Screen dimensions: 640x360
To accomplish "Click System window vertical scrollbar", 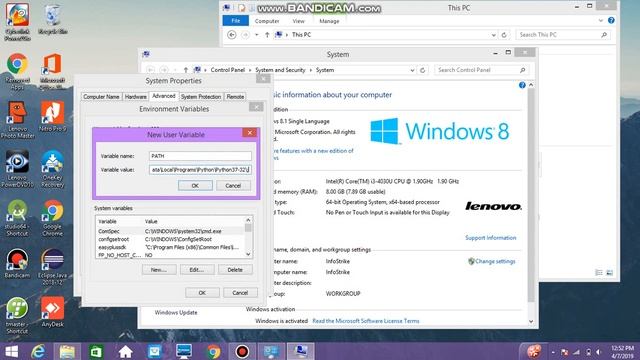I will [531, 196].
